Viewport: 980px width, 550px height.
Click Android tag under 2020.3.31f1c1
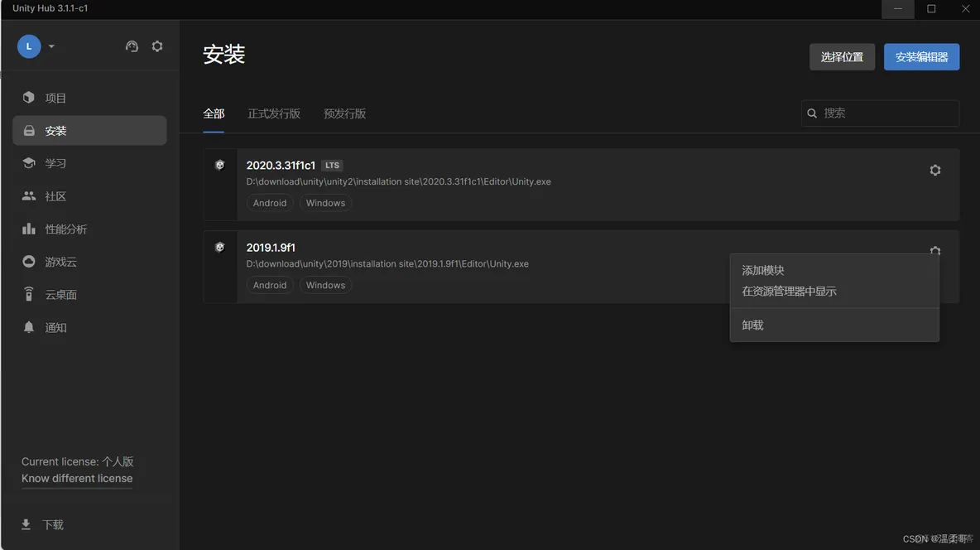click(269, 203)
